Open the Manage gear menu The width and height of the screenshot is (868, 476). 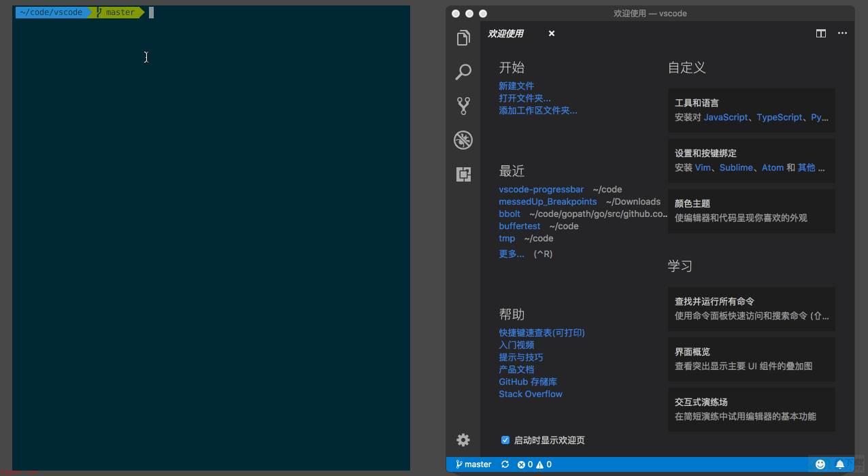[x=463, y=440]
